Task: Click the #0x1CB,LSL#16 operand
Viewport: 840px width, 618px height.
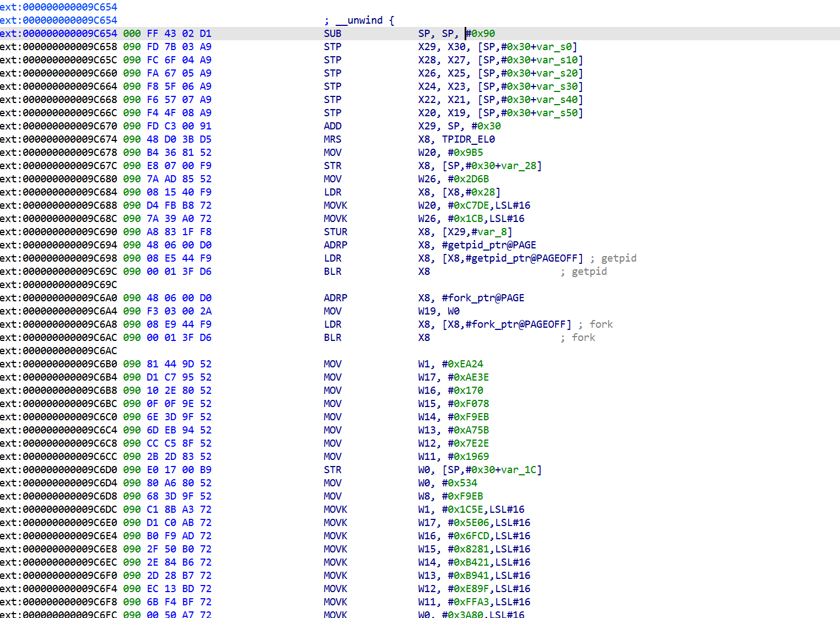Action: 486,219
